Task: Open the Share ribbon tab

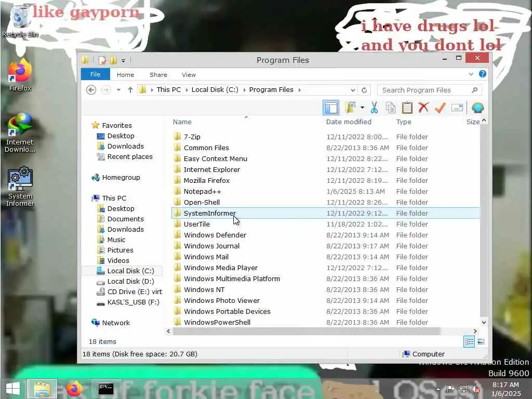Action: 158,75
